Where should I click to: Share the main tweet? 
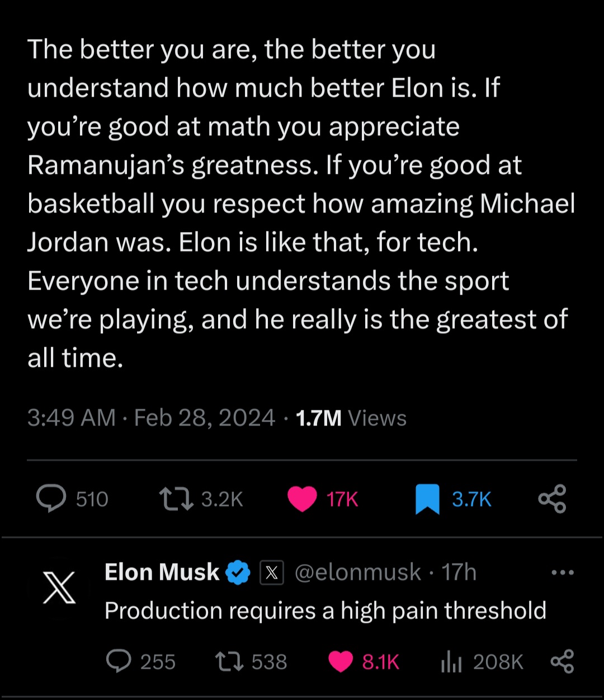pos(552,499)
